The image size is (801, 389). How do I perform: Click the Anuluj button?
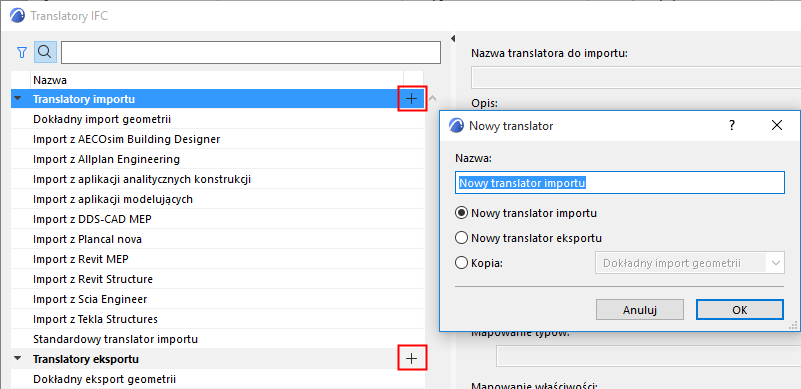coord(640,309)
